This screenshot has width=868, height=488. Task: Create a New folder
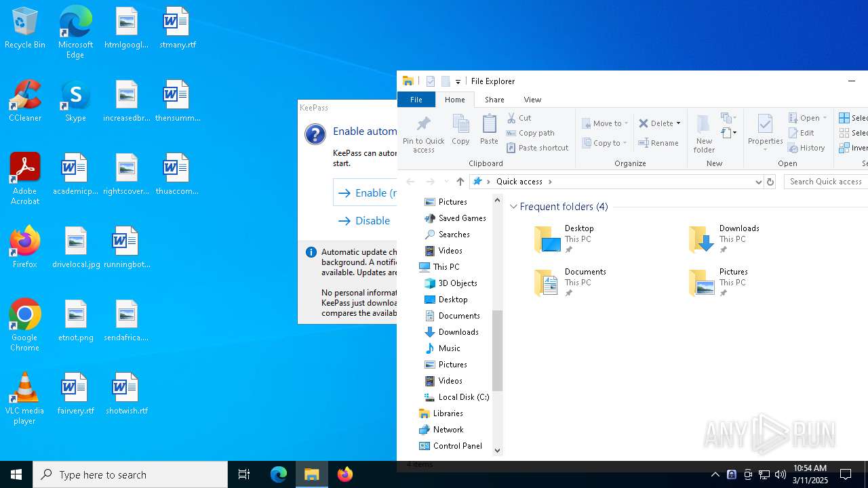(704, 134)
